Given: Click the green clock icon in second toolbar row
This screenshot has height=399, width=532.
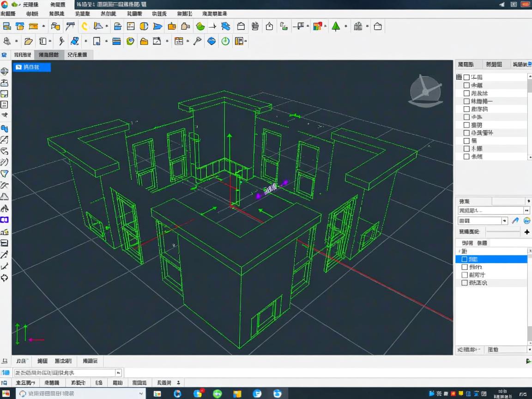Looking at the screenshot, I should pos(225,41).
